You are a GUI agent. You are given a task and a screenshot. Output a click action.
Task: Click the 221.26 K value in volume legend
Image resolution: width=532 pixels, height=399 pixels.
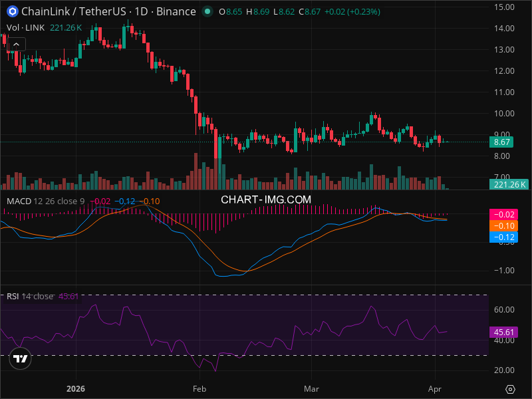66,28
